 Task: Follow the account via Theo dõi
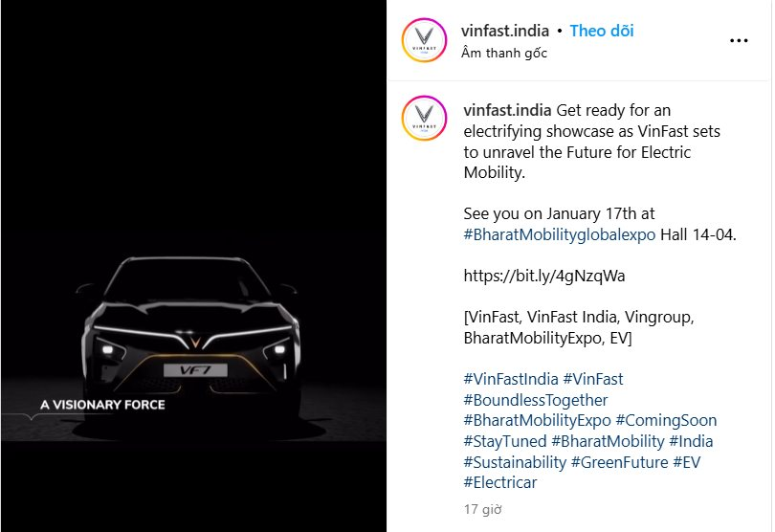pyautogui.click(x=602, y=31)
